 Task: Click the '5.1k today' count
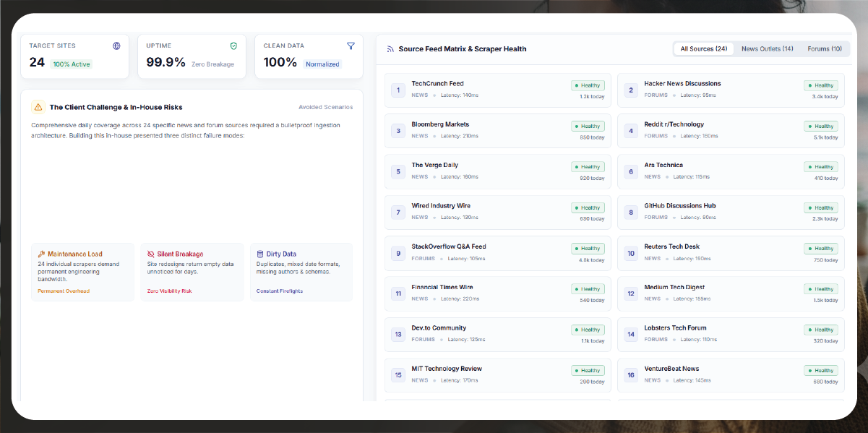click(825, 137)
